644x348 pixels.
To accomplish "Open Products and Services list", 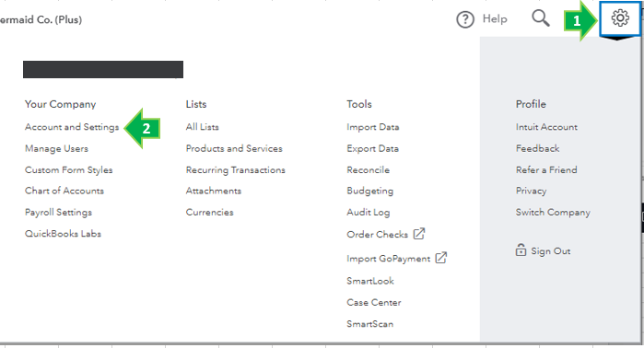I will pyautogui.click(x=234, y=148).
